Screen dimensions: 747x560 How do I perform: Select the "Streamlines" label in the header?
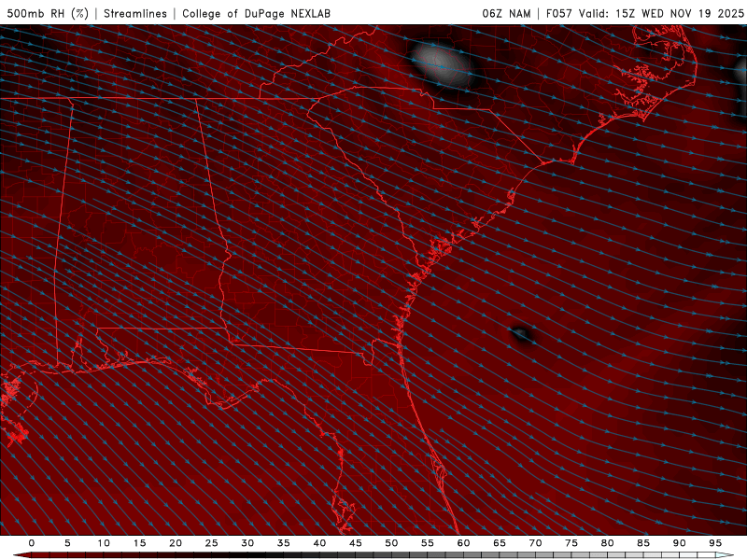tap(135, 13)
